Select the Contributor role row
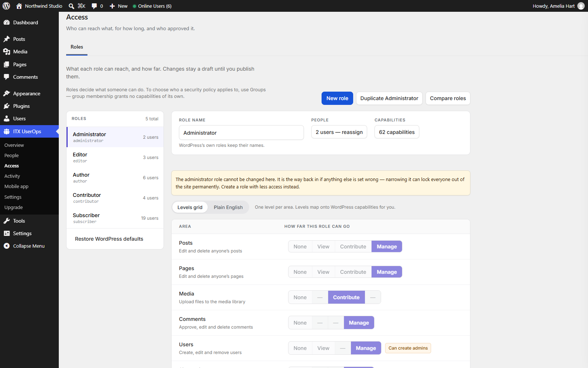Screen dimensions: 588x368 115,198
